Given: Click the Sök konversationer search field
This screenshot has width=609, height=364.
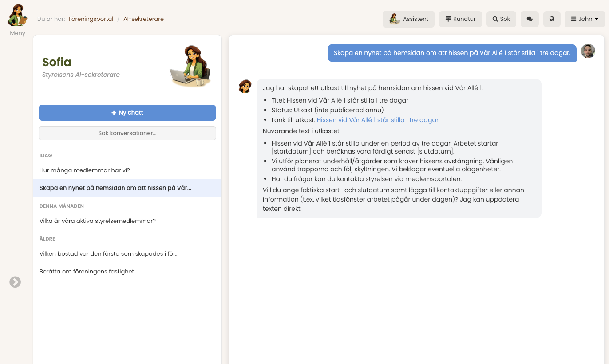Looking at the screenshot, I should 127,133.
